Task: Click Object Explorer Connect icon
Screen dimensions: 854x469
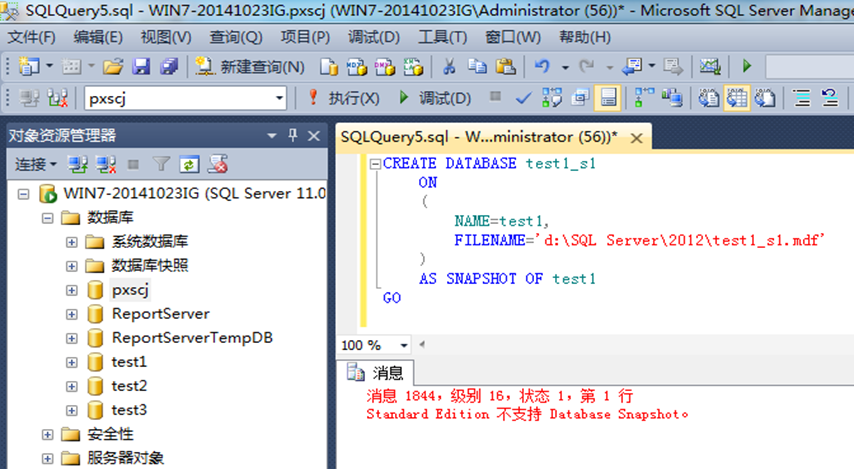Action: [x=77, y=165]
